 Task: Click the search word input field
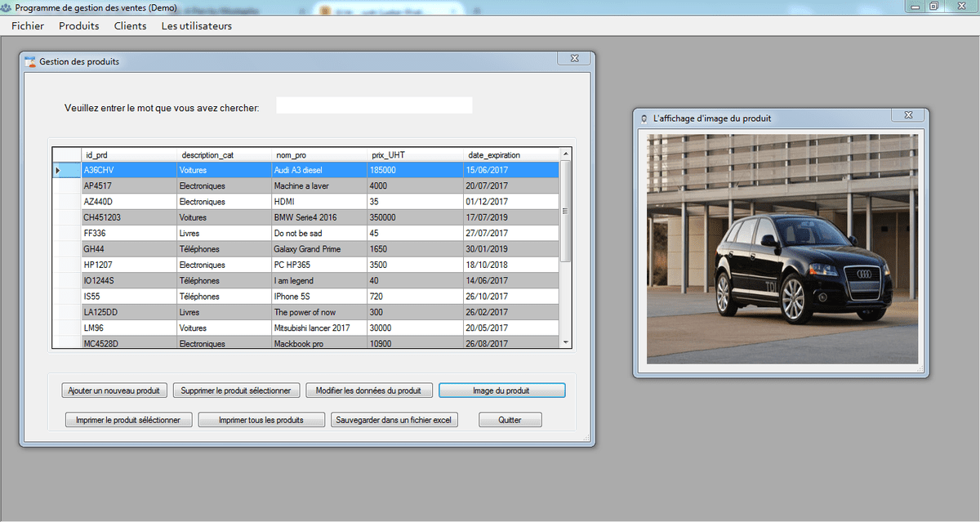(374, 105)
